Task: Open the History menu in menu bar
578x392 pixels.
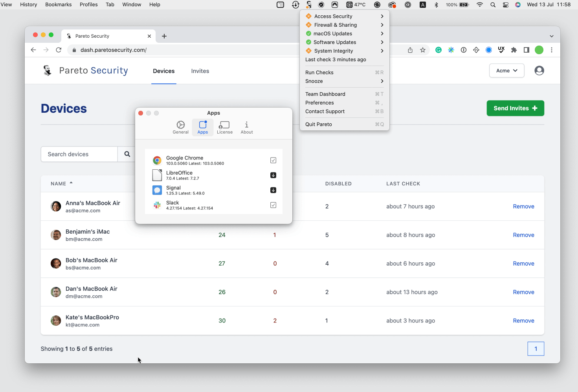Action: click(x=28, y=5)
